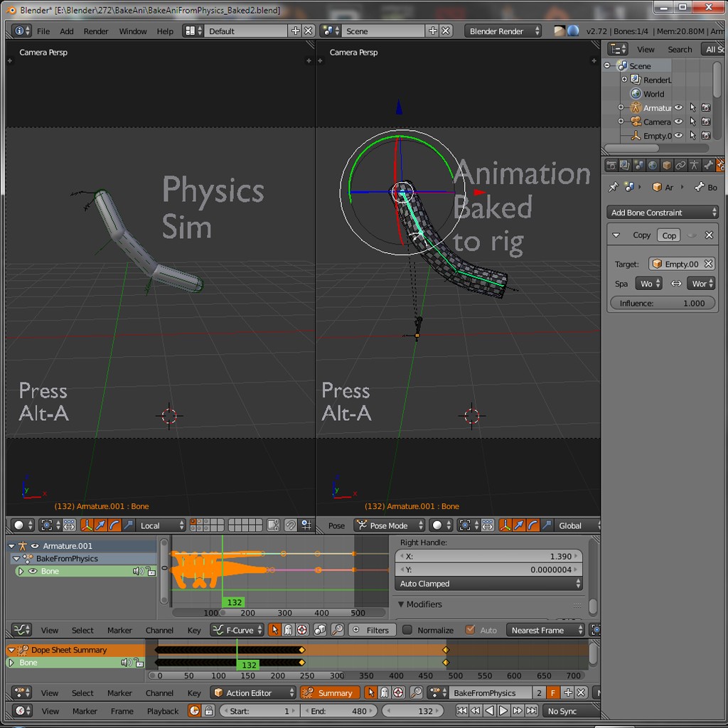Click the pin icon in the constraint breadcrumb
This screenshot has width=728, height=728.
coord(614,187)
